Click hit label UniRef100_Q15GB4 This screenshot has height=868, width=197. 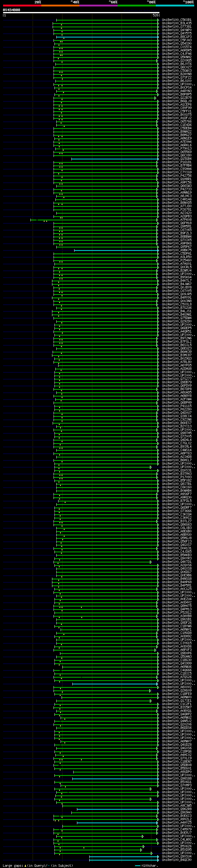[x=177, y=159]
